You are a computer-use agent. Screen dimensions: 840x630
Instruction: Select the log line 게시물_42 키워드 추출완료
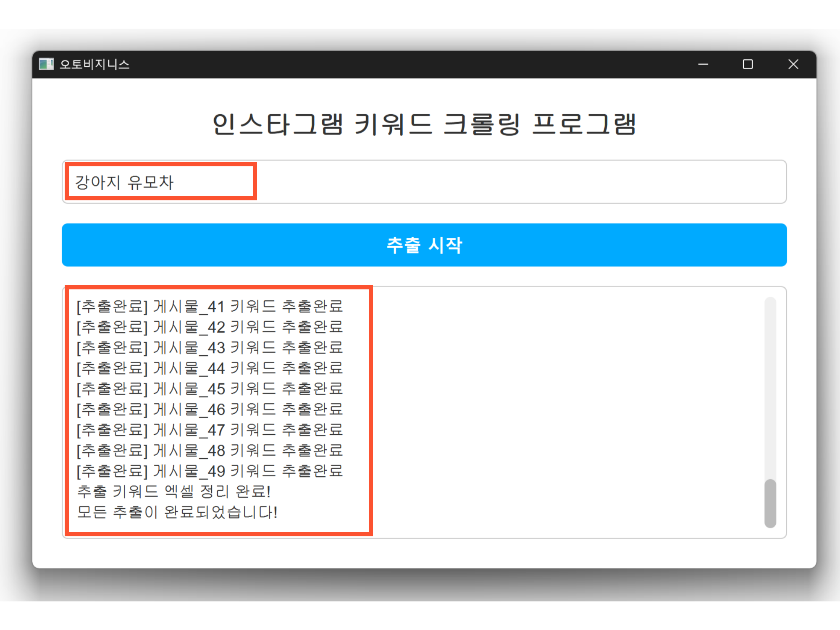[210, 327]
